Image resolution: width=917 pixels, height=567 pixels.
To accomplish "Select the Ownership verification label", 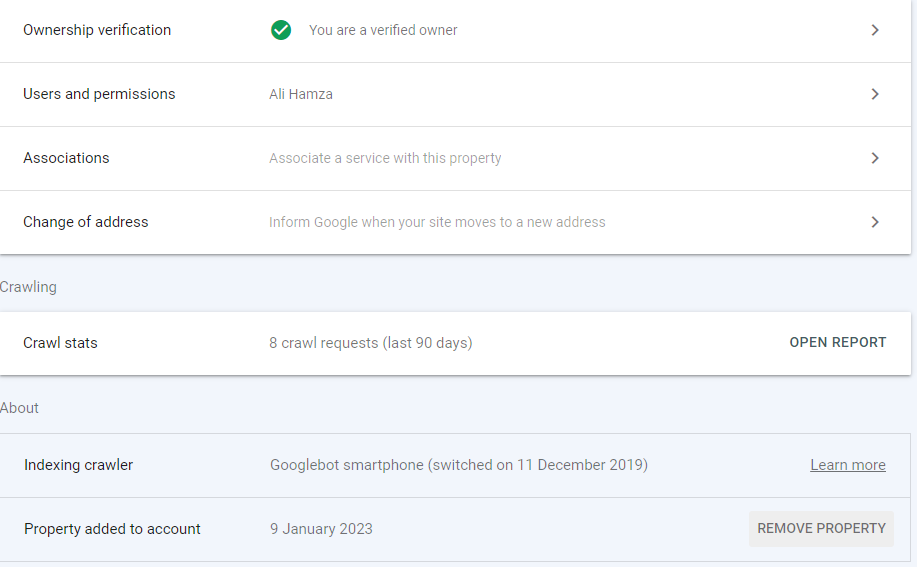I will click(97, 30).
